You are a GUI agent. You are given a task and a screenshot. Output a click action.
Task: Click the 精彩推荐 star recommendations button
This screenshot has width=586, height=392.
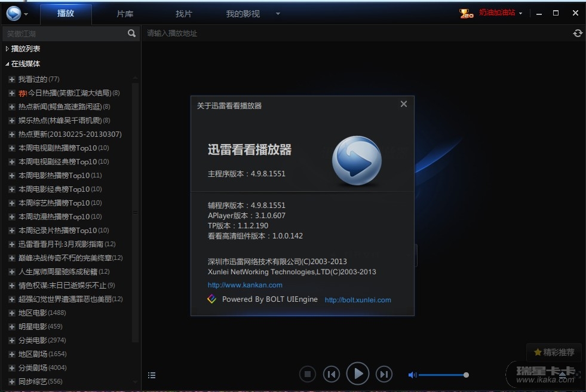tap(554, 352)
